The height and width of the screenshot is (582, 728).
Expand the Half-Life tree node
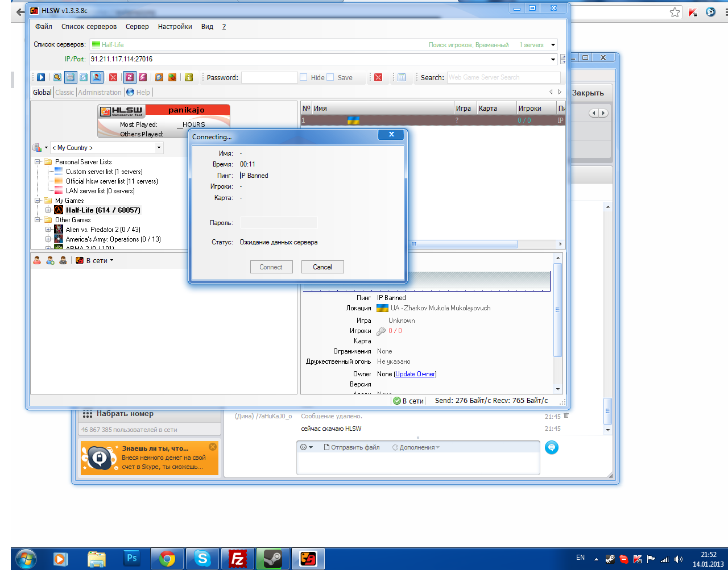(x=48, y=210)
